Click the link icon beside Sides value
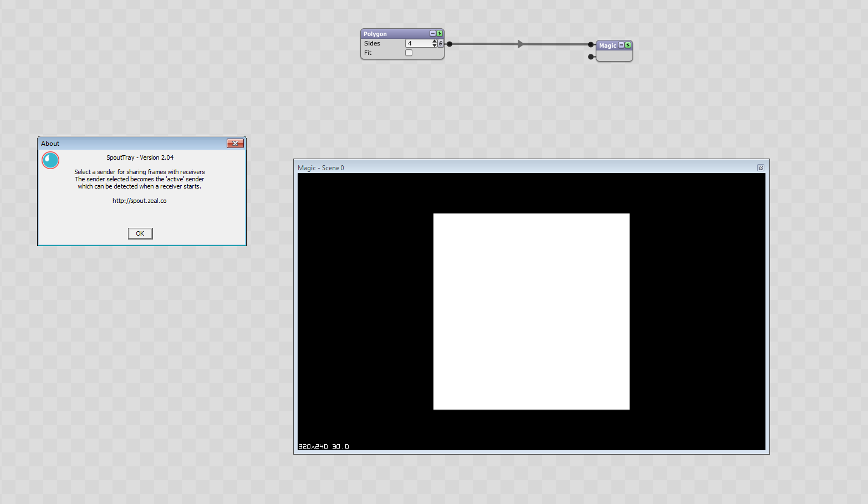The height and width of the screenshot is (504, 868). click(441, 43)
